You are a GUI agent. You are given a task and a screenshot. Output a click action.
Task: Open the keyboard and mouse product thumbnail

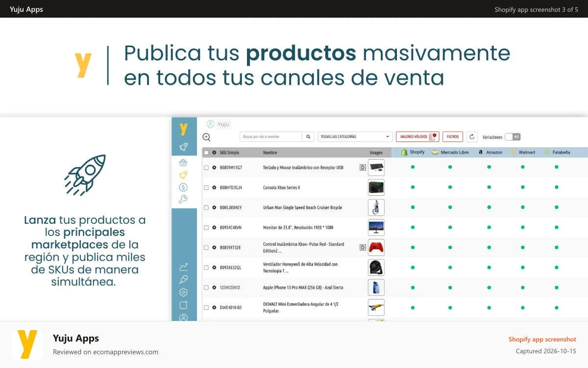point(376,167)
